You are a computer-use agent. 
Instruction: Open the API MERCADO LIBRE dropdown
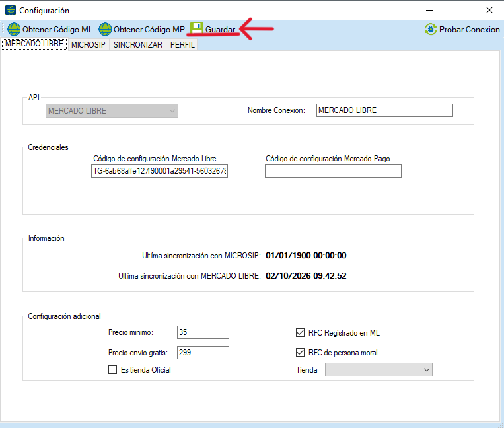pos(112,110)
